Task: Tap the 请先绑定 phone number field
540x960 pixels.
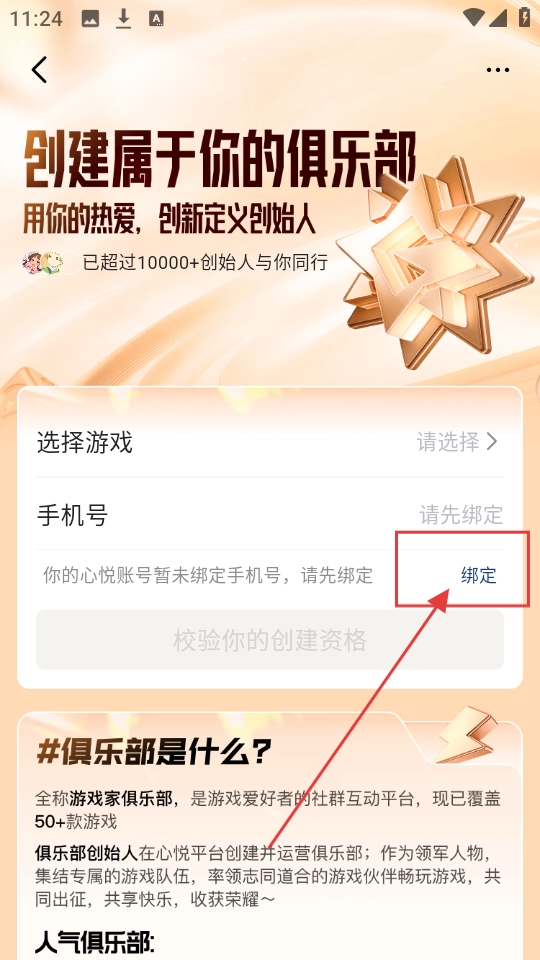Action: 461,515
